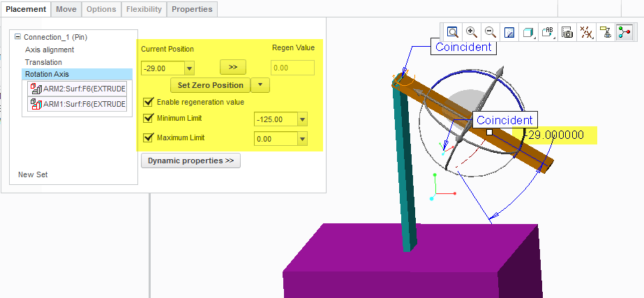Click the Regen Value 0.00 field
The height and width of the screenshot is (298, 644).
tap(292, 68)
